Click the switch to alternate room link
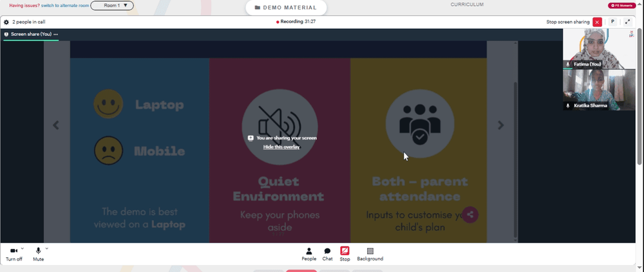This screenshot has height=272, width=644. coord(65,6)
